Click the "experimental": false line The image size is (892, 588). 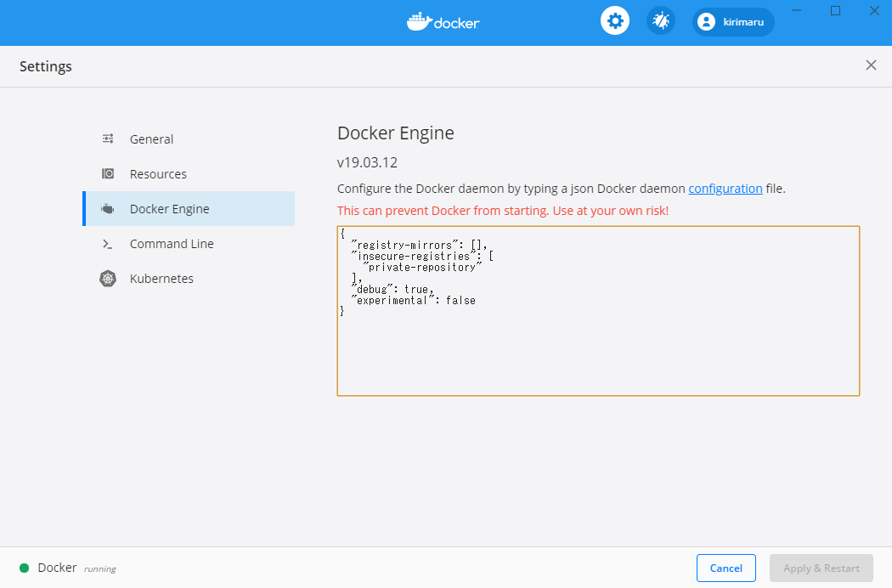point(413,300)
